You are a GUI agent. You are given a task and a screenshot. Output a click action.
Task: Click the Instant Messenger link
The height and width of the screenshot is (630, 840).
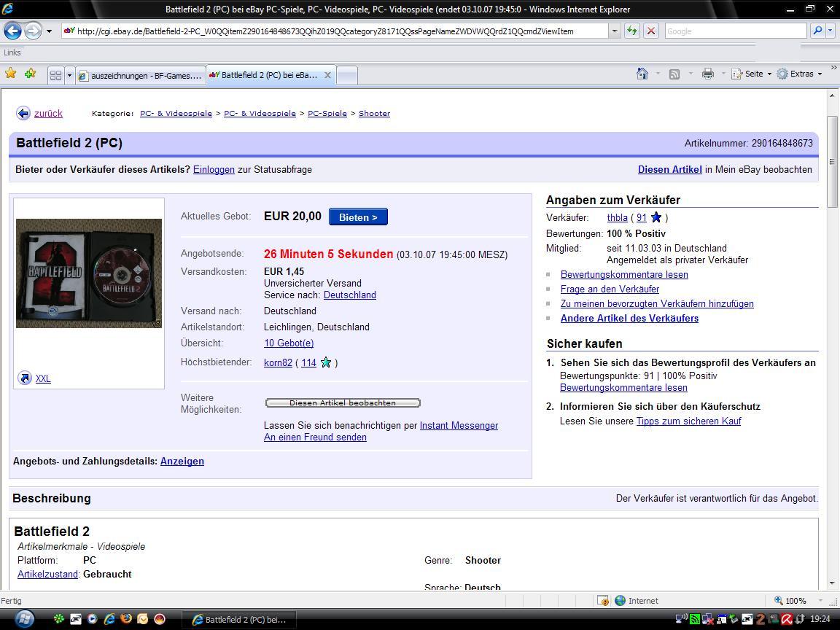(x=459, y=425)
